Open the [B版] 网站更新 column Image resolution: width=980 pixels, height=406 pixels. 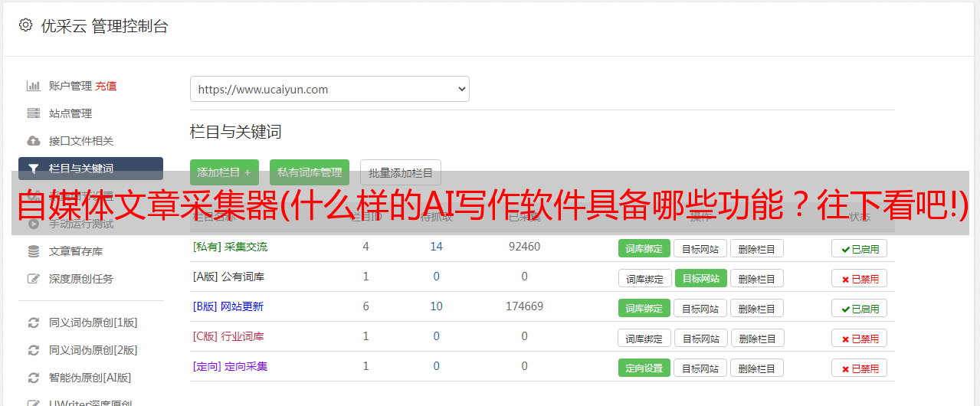(x=228, y=306)
